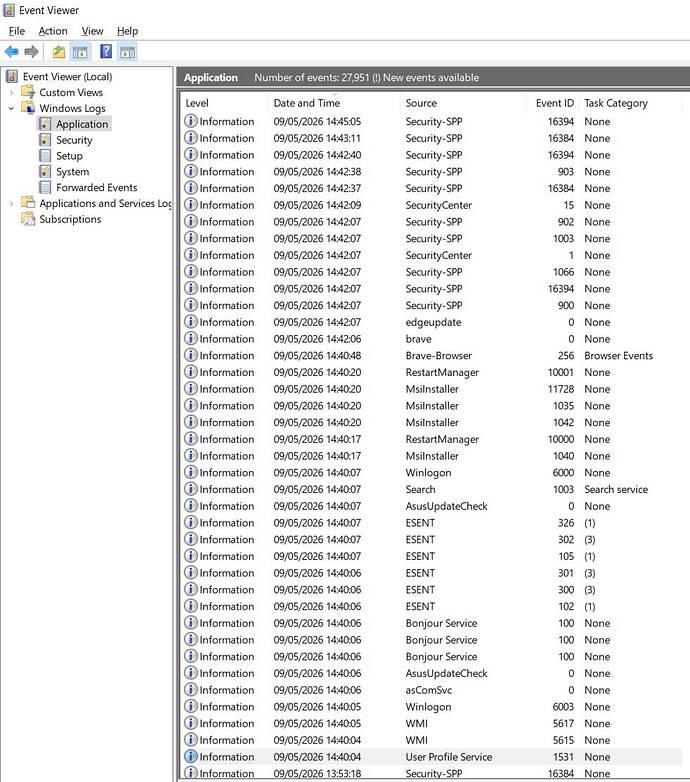Click the Up one level folder icon
690x782 pixels.
pos(59,51)
